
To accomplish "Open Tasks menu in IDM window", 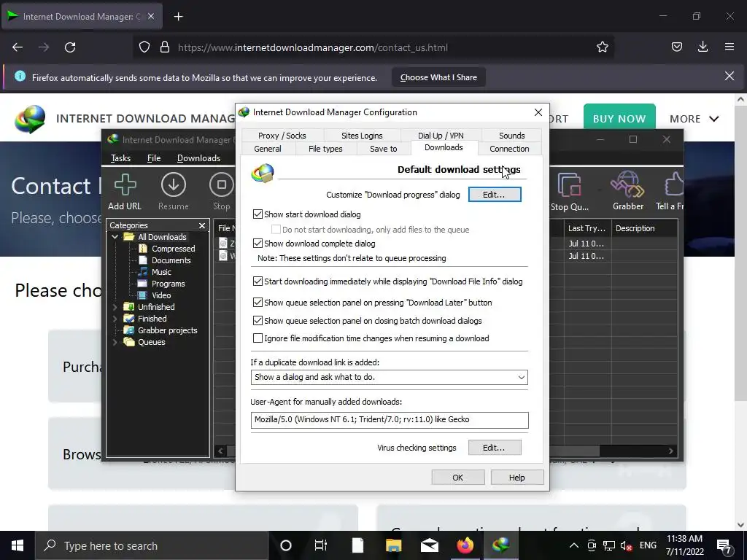I will pyautogui.click(x=120, y=158).
